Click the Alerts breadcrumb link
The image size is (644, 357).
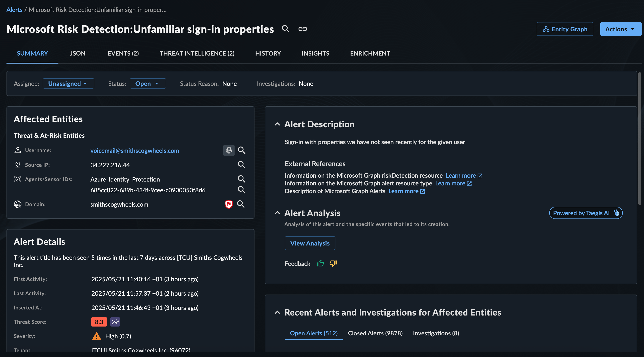(x=14, y=10)
